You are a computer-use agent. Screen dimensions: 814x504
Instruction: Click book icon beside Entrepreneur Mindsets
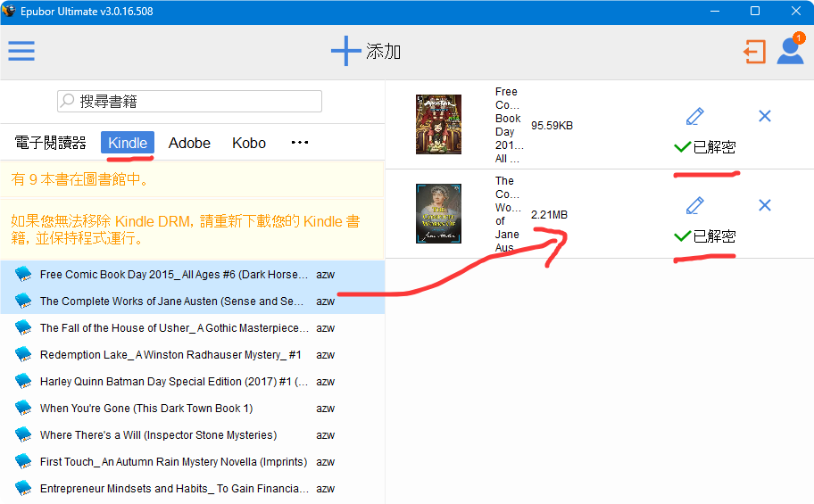[x=23, y=488]
